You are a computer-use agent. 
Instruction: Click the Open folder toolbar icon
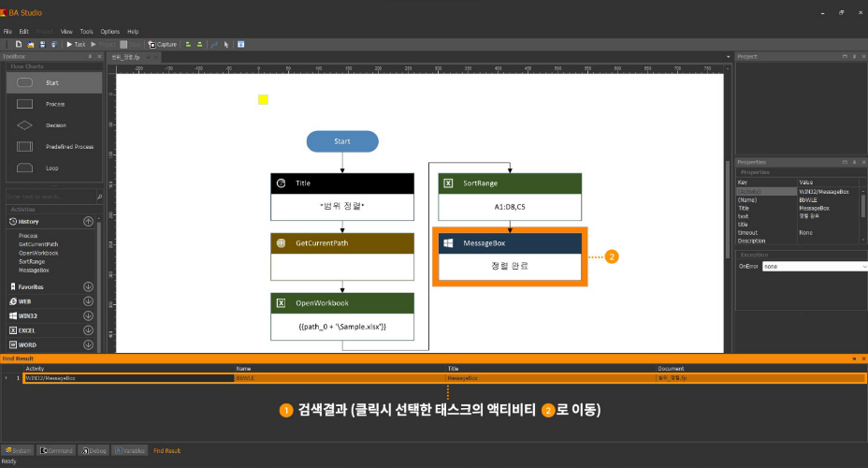(x=31, y=44)
